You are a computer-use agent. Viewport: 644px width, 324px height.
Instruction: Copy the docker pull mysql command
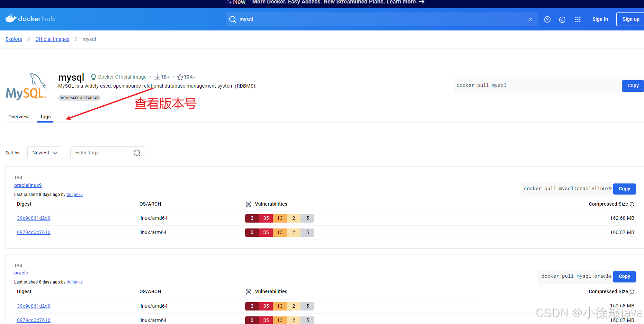[633, 85]
